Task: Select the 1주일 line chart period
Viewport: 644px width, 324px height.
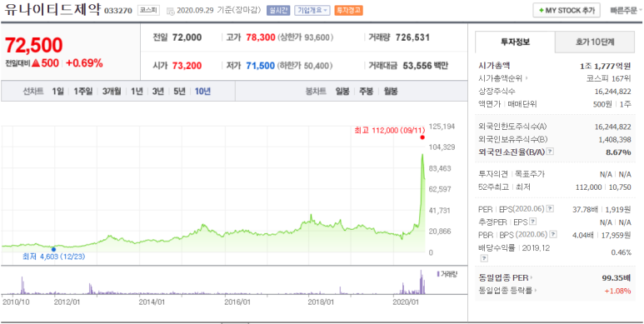Action: (83, 91)
